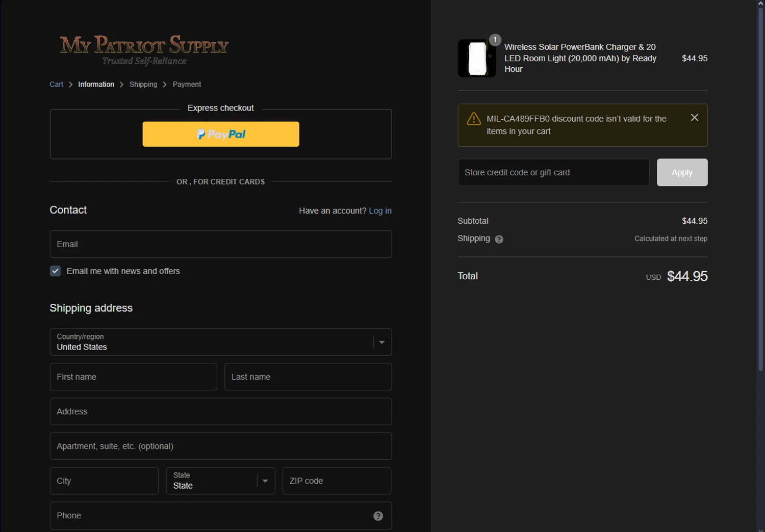Viewport: 765px width, 532px height.
Task: Click the powerbank product thumbnail
Action: pyautogui.click(x=477, y=58)
